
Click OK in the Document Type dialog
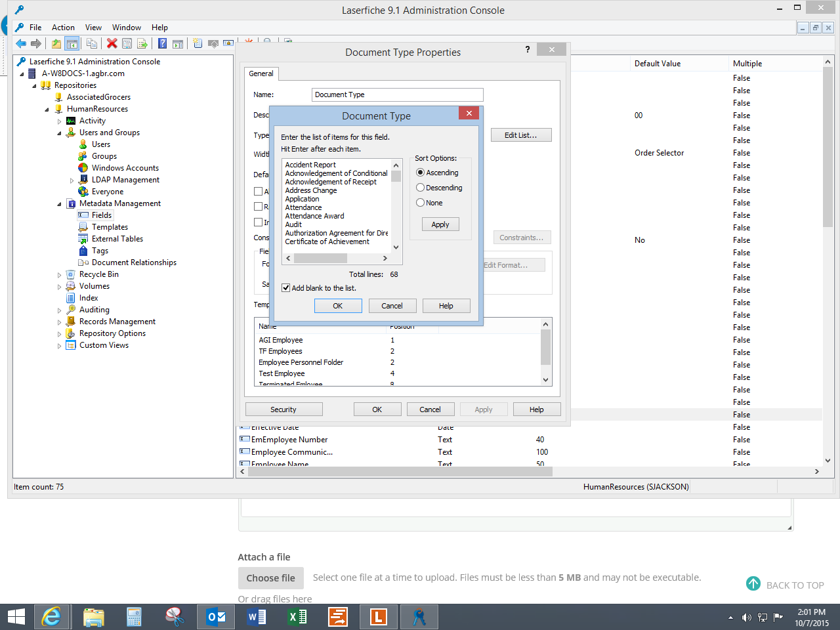point(337,306)
